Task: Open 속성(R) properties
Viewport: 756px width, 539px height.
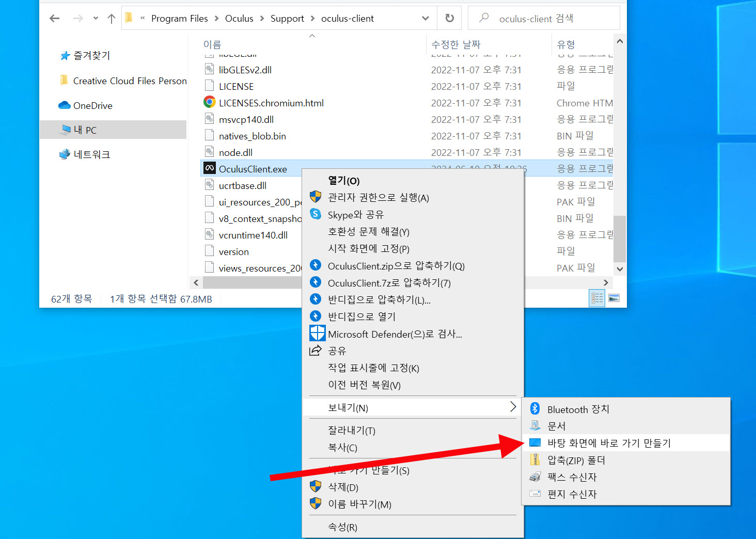Action: click(413, 527)
